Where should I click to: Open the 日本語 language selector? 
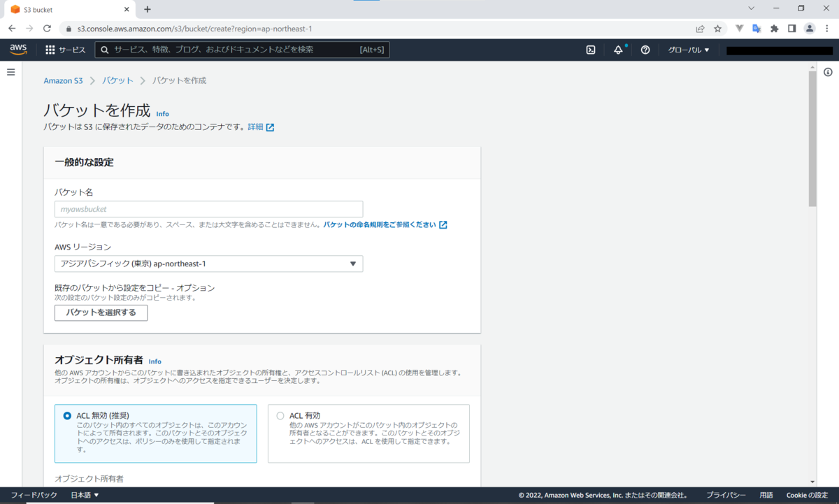pyautogui.click(x=85, y=495)
